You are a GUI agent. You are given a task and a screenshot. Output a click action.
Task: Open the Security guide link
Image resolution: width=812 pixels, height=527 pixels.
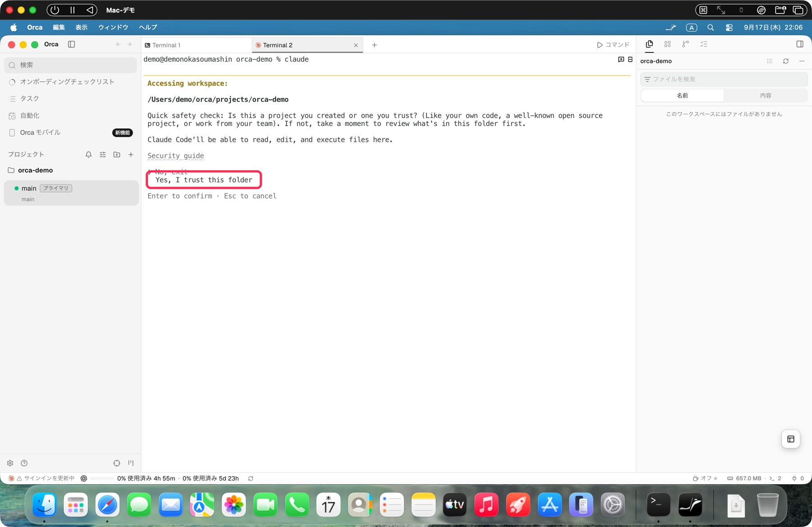click(x=175, y=156)
